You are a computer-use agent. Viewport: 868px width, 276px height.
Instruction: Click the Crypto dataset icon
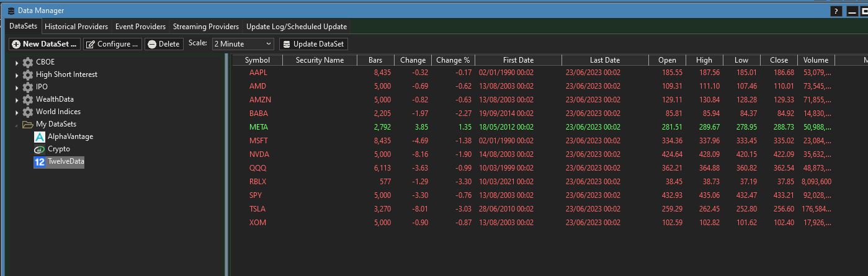(40, 149)
